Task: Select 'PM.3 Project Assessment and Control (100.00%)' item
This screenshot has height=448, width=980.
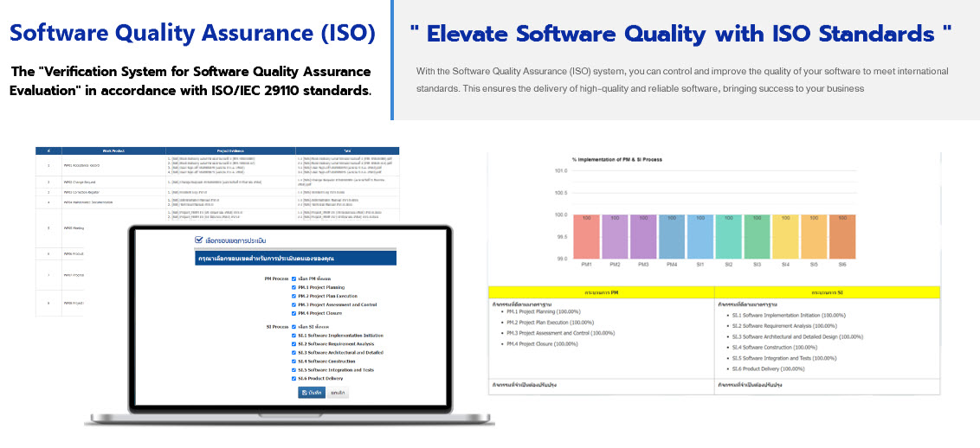Action: [561, 333]
